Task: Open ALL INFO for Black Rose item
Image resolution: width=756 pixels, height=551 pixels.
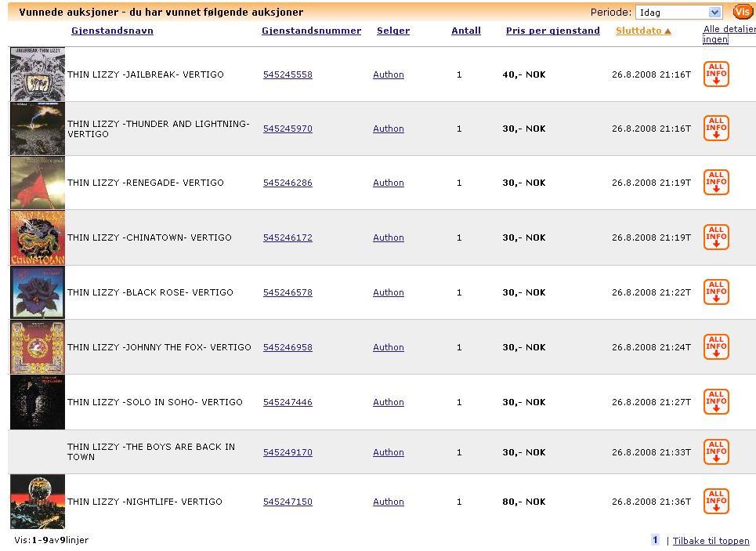Action: point(716,292)
